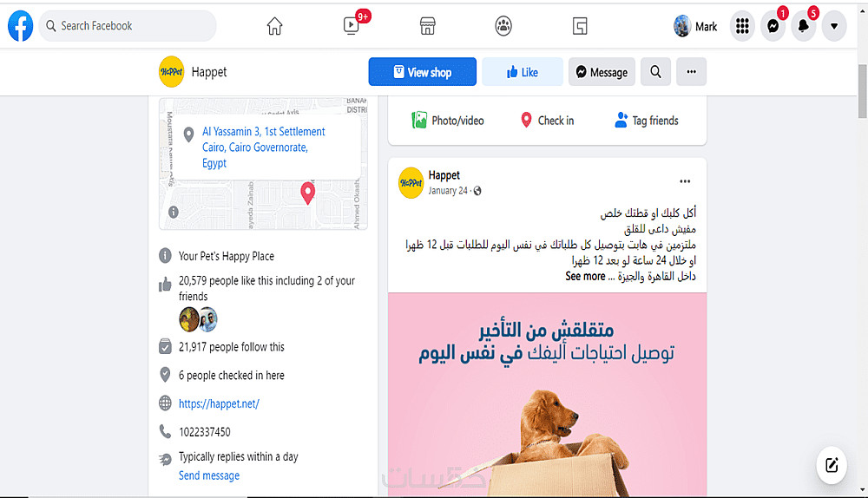
Task: Click the page search magnifier button
Action: (x=655, y=72)
